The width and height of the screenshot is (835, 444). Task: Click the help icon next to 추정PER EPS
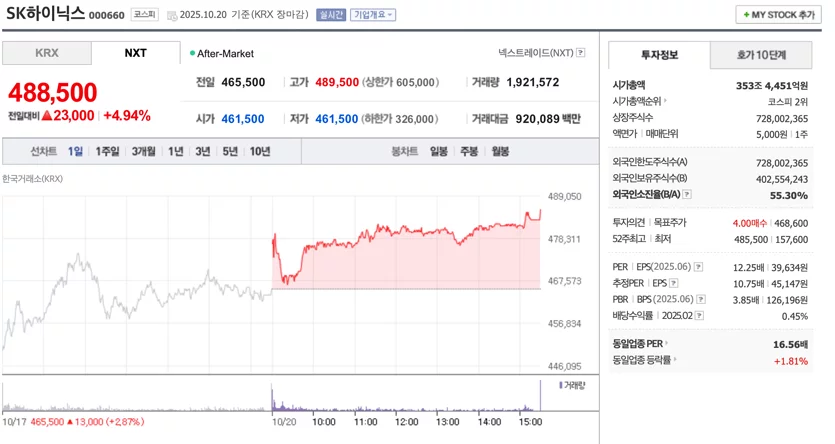tap(674, 283)
